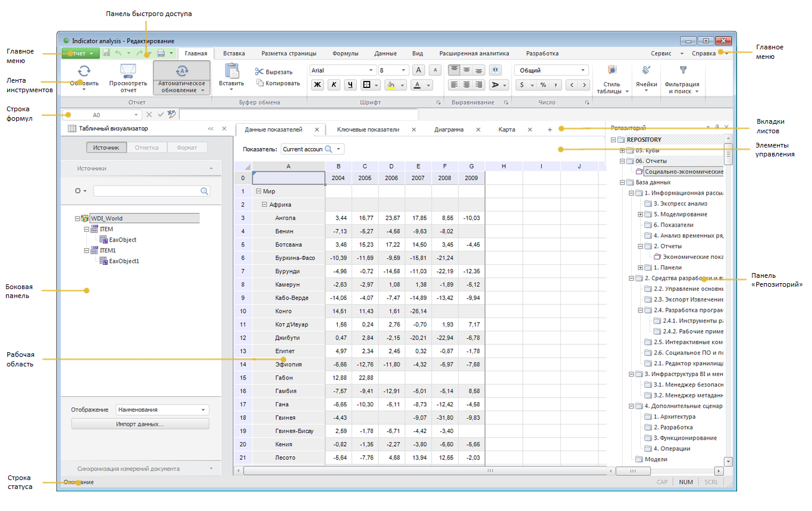Click the Вставить (Paste) clipboard icon
The height and width of the screenshot is (511, 812).
point(231,70)
